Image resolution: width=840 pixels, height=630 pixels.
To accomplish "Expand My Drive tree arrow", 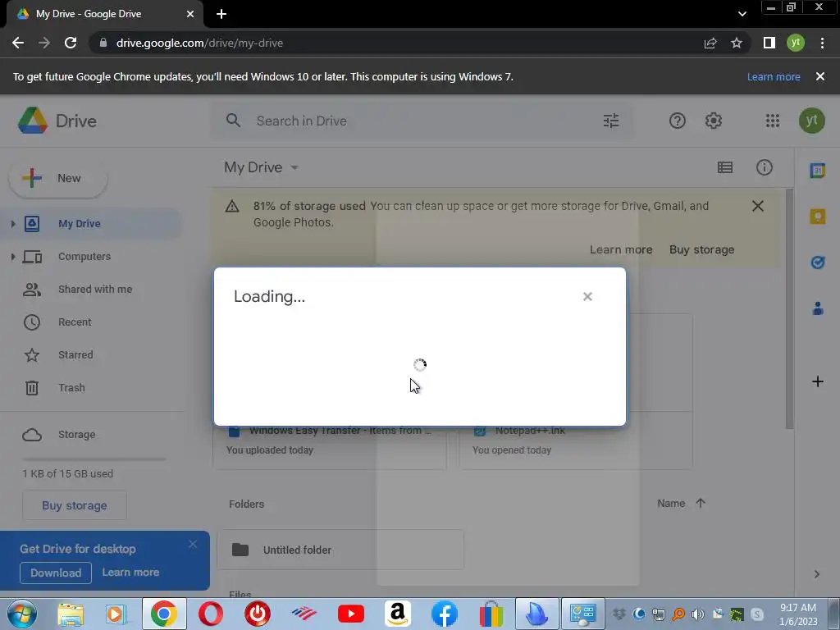I will [x=13, y=223].
